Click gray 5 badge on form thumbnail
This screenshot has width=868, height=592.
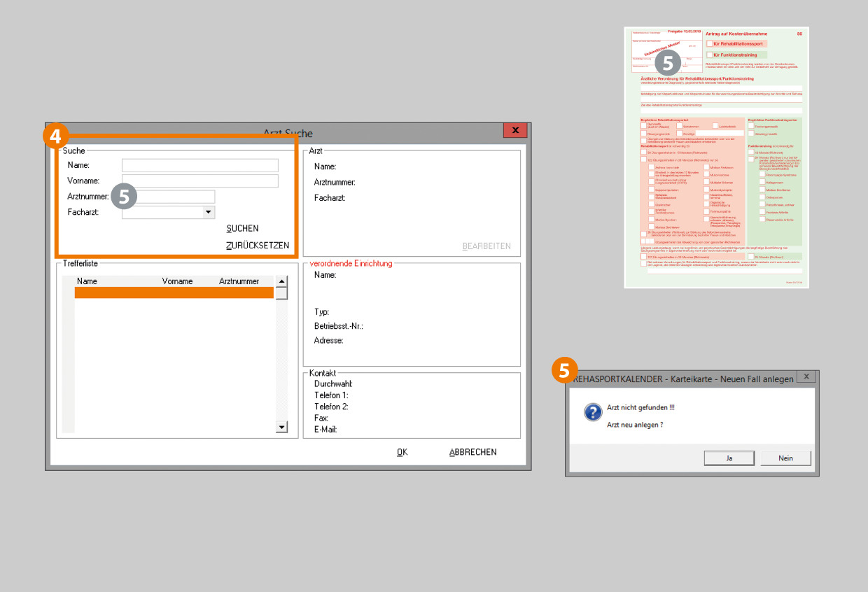point(668,63)
